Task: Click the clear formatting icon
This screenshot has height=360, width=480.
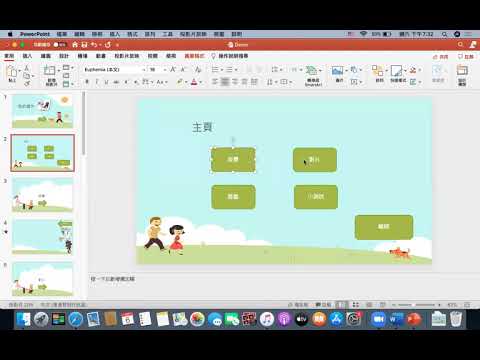Action: tap(198, 69)
